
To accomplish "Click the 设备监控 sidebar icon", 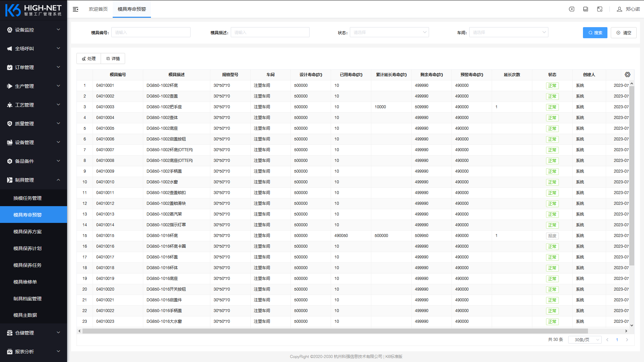I will tap(10, 30).
